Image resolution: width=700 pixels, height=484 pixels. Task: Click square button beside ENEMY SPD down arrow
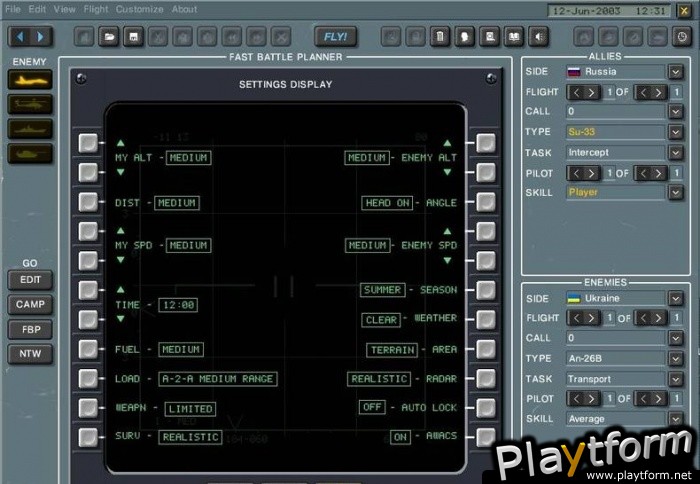point(486,261)
